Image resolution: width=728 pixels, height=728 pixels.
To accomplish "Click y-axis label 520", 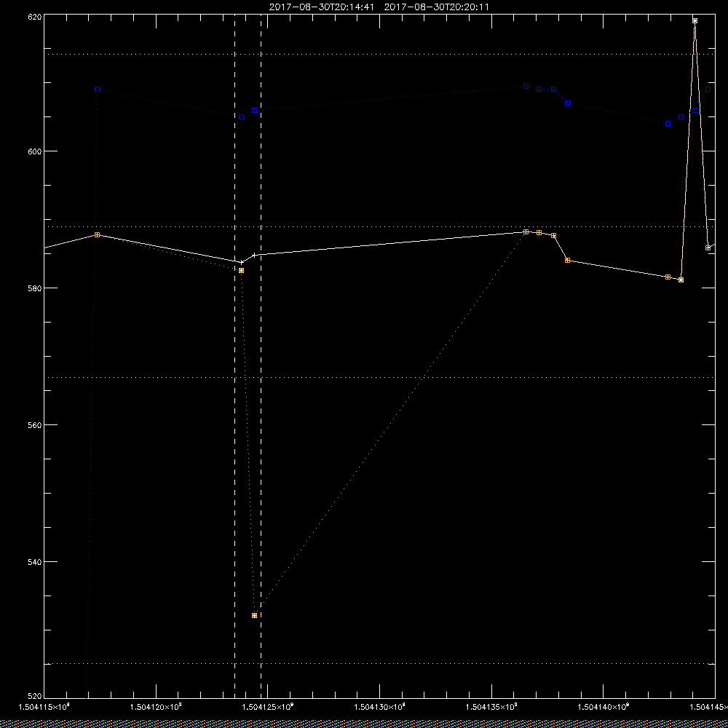I will 35,697.
